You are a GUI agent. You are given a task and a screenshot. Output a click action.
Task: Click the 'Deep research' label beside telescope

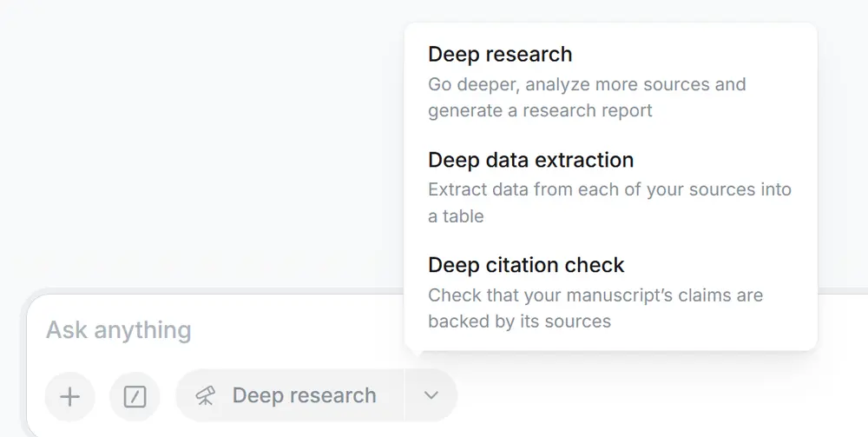pyautogui.click(x=304, y=395)
